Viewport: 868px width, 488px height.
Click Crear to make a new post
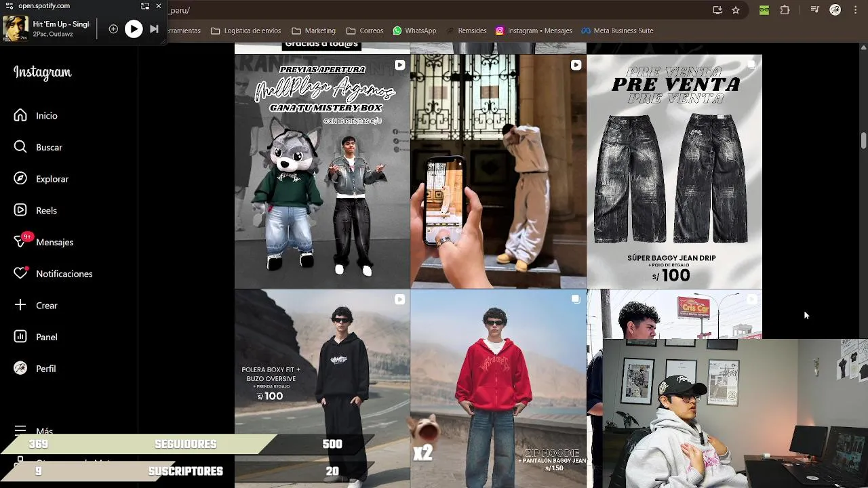pos(36,306)
